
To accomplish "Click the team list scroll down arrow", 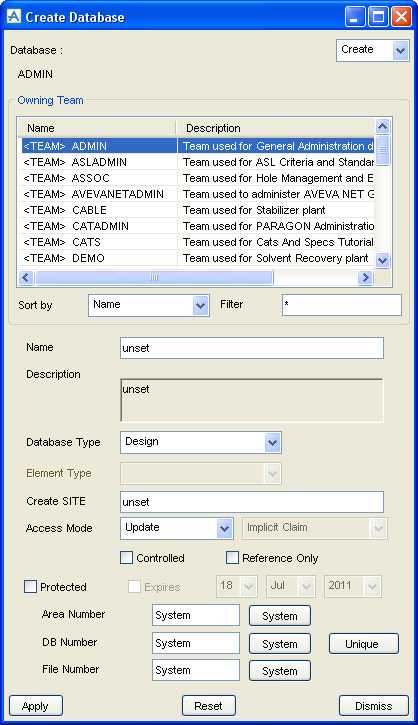I will pyautogui.click(x=382, y=260).
